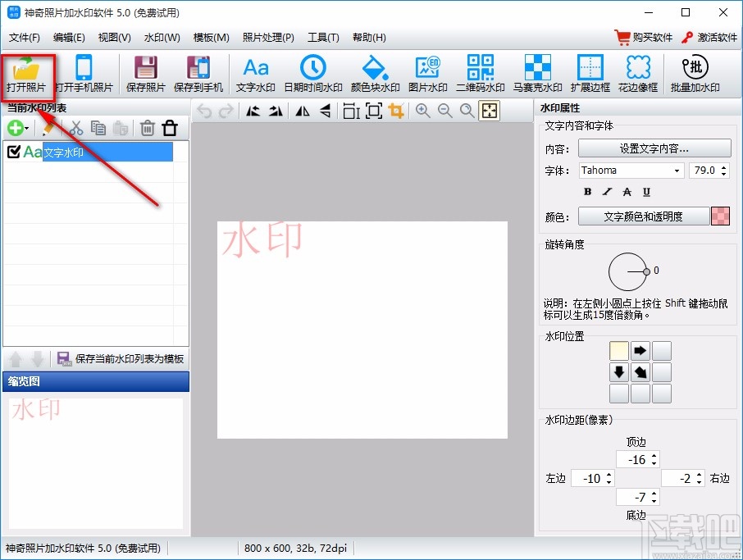Open the 照片处理(P) menu

[268, 38]
